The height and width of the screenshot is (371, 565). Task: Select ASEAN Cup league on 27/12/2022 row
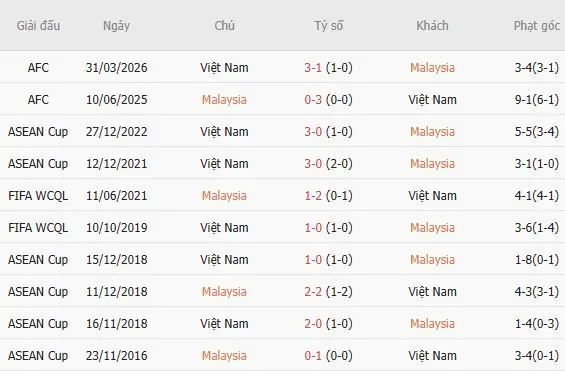(x=38, y=132)
